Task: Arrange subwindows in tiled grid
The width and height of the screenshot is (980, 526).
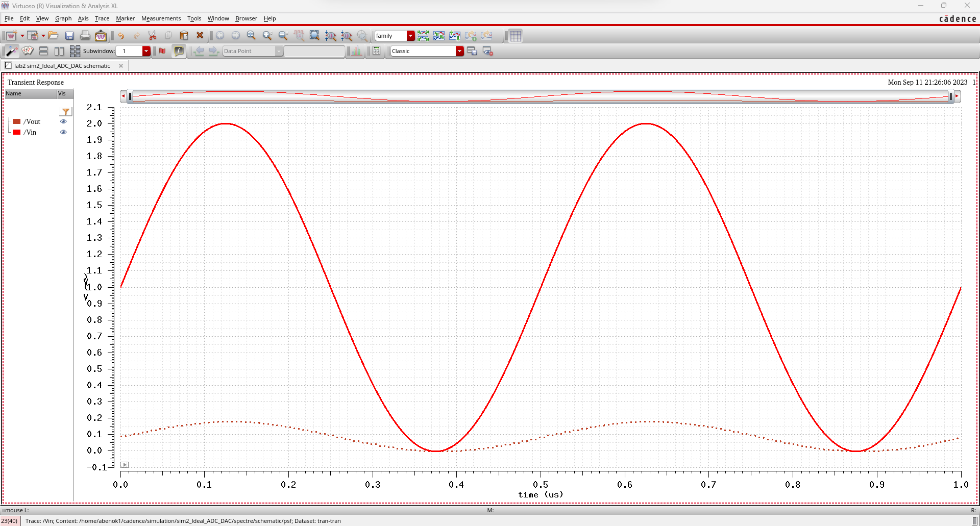Action: point(75,51)
